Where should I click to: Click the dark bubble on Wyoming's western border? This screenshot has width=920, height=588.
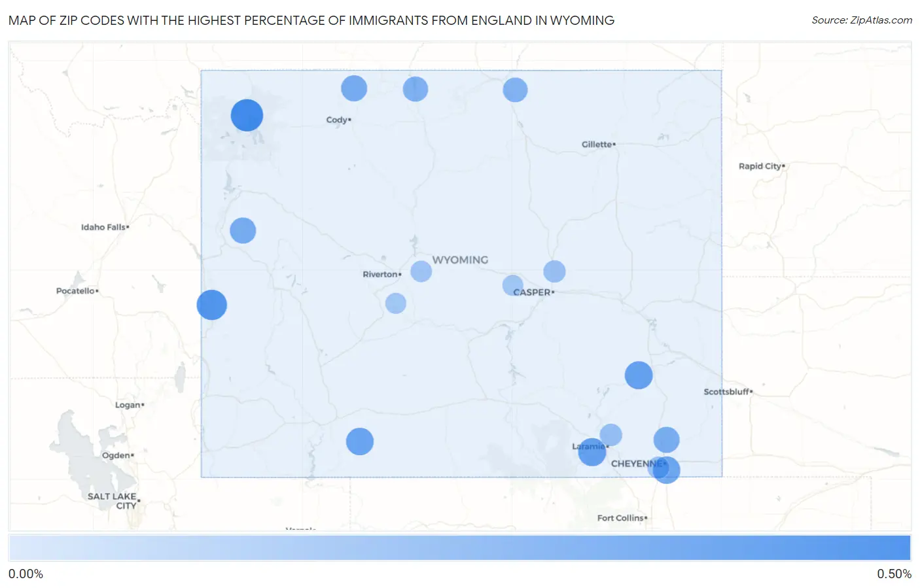pos(212,305)
